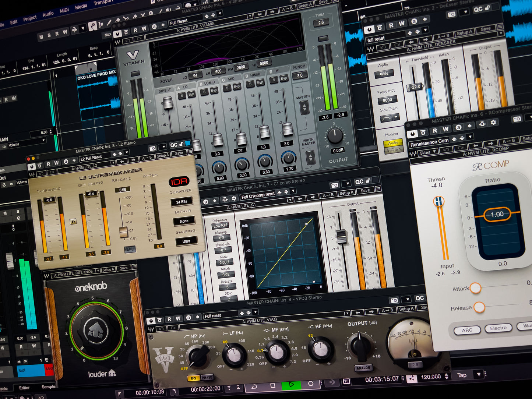The image size is (532, 399).
Task: Click the VEQ3 PHASE button
Action: click(x=207, y=377)
